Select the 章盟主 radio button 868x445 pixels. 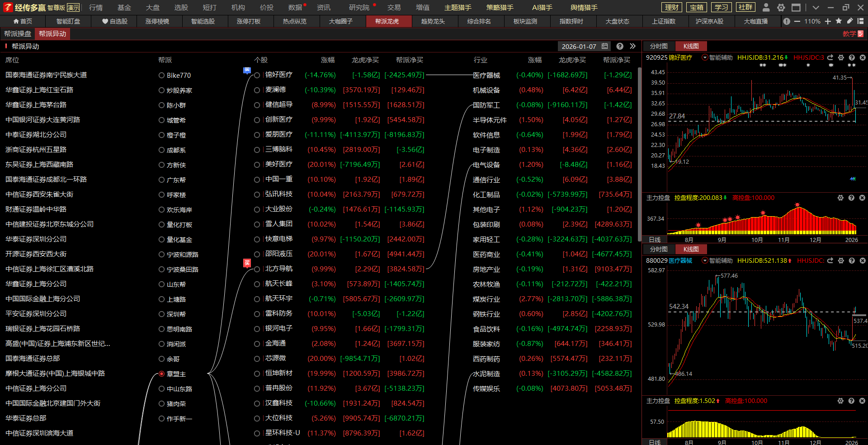click(x=161, y=374)
